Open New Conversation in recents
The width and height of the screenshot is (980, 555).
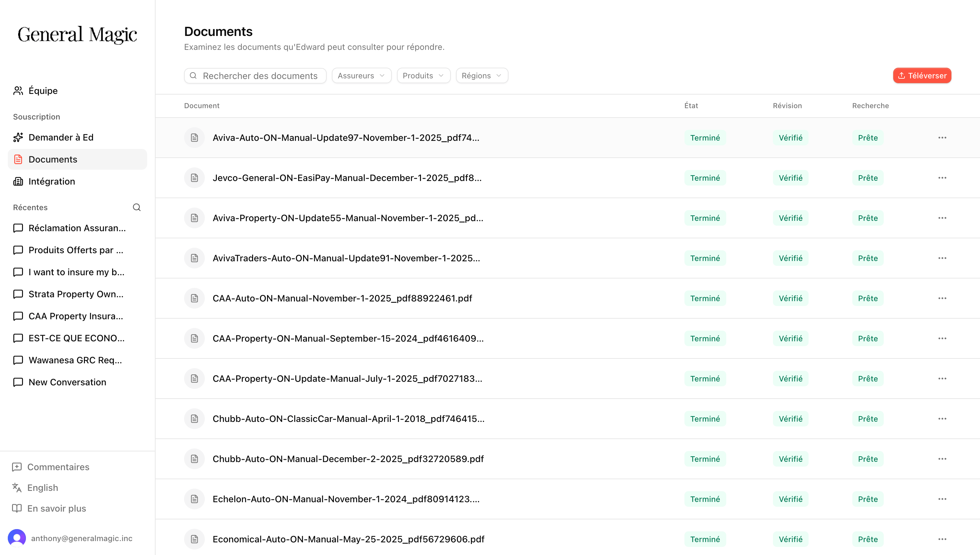(77, 382)
